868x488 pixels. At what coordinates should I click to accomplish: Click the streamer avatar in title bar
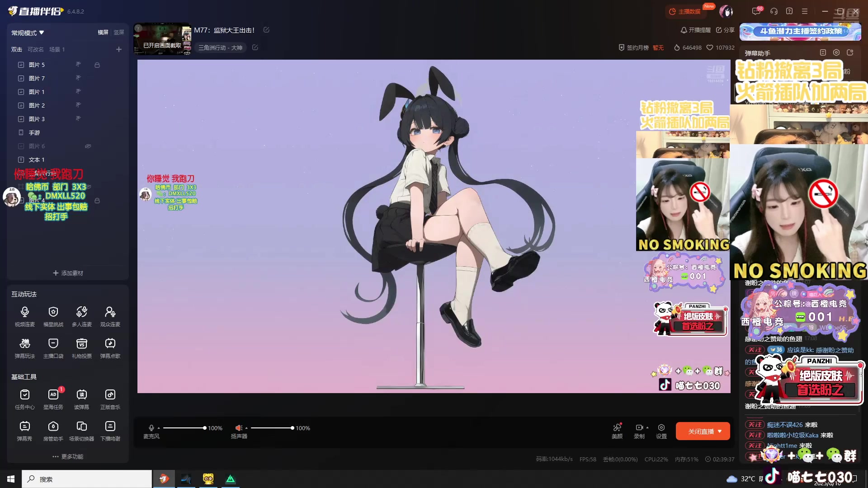point(726,11)
